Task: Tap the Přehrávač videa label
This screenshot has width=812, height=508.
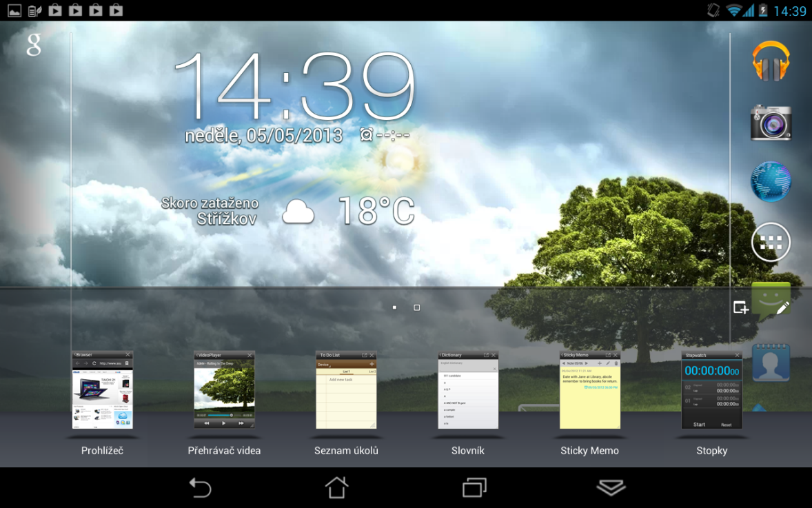Action: 224,451
